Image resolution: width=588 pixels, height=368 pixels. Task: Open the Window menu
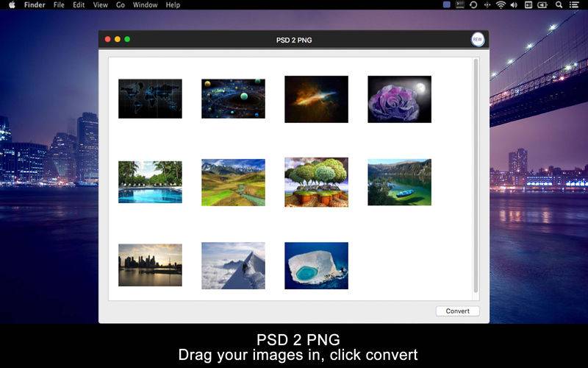(145, 5)
